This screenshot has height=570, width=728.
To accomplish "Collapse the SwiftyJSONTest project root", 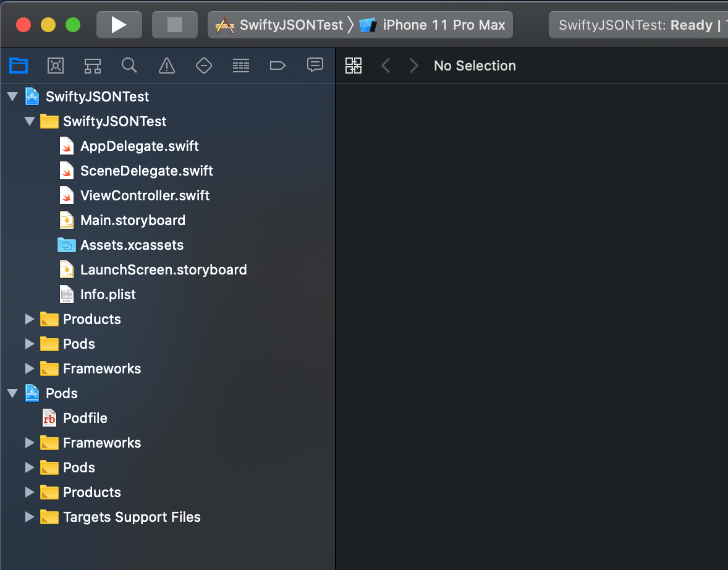I will [12, 96].
